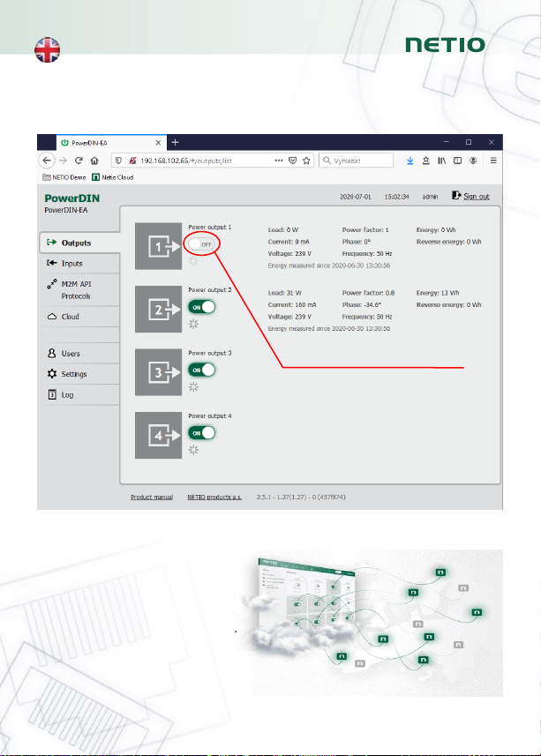Click the Users person icon
Screen dimensions: 541x756
(x=52, y=354)
